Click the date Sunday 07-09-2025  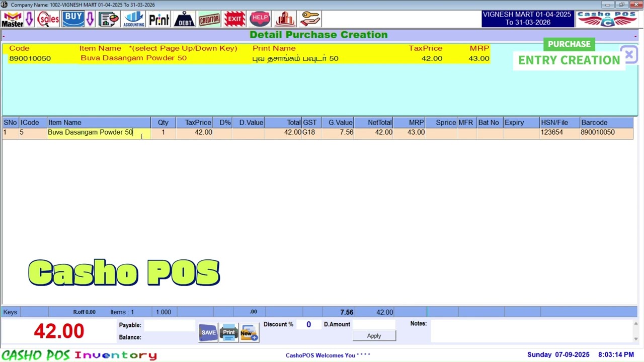click(x=558, y=355)
